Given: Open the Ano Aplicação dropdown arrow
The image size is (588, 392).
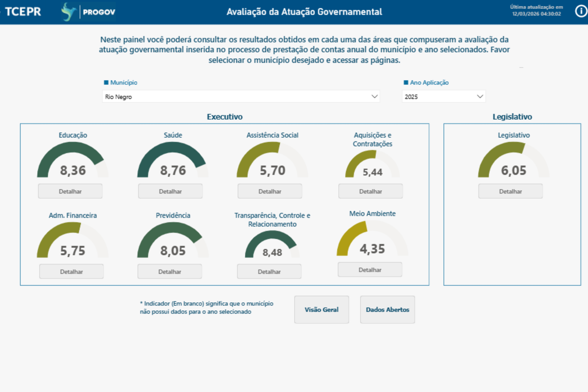Looking at the screenshot, I should [480, 97].
